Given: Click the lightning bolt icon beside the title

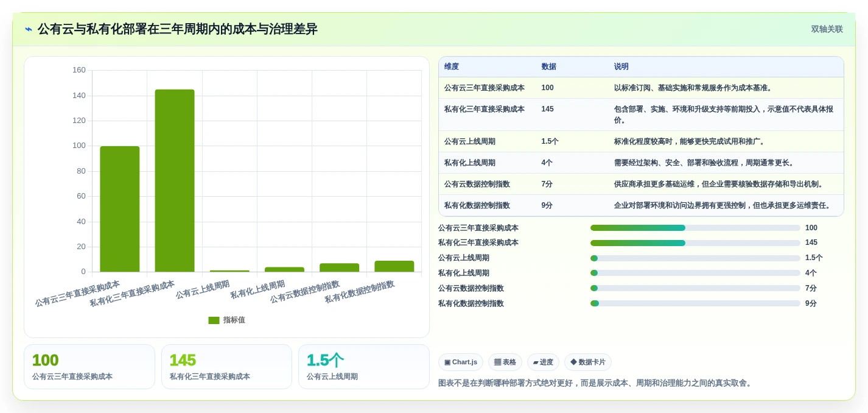Looking at the screenshot, I should point(29,29).
